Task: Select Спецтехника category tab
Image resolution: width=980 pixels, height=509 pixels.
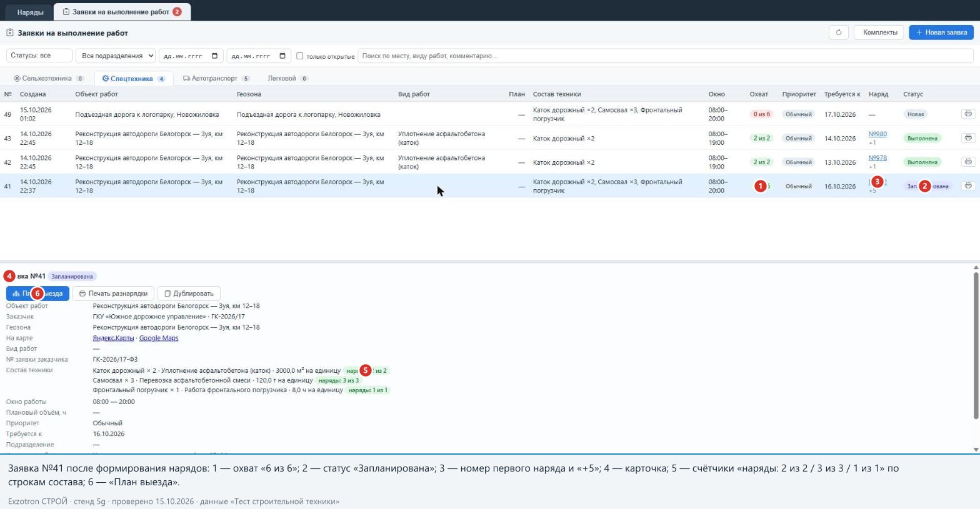Action: pos(134,79)
